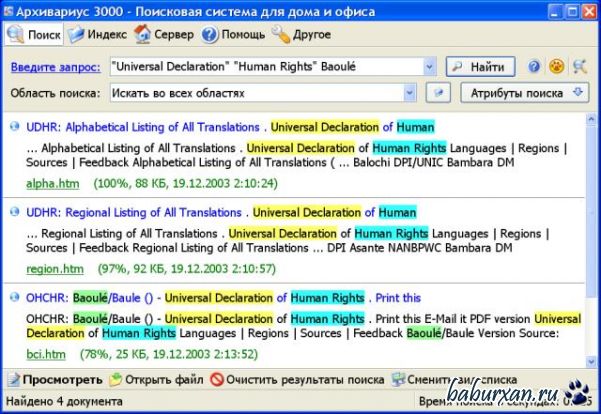Click the Найти search button
This screenshot has width=601, height=414.
click(480, 67)
